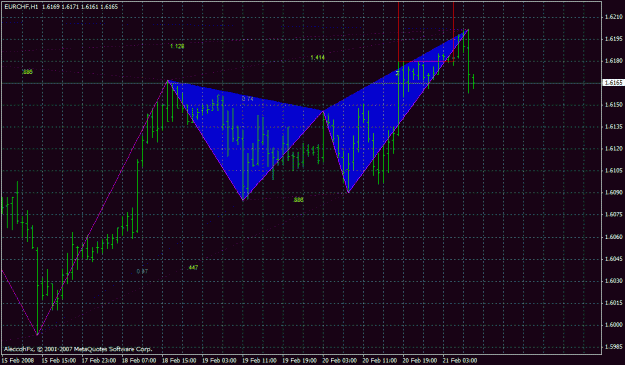
Task: Click the 20 Feb 11:00 time label
Action: [x=379, y=361]
